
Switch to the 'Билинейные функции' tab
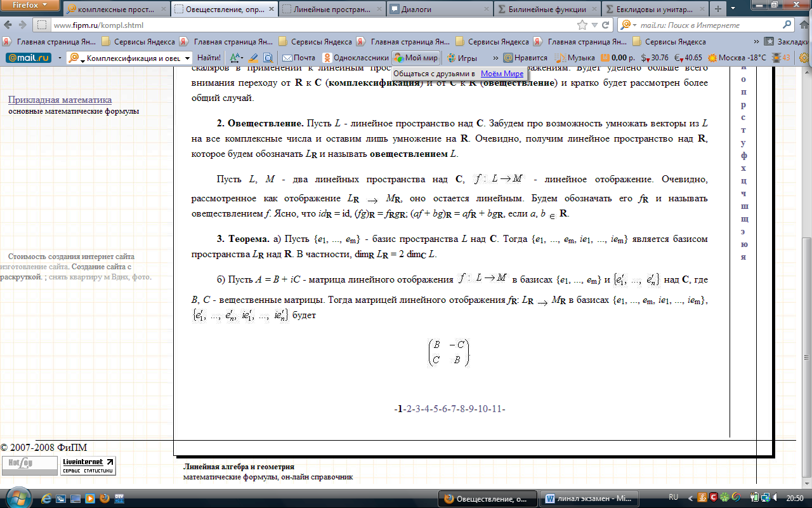coord(547,9)
